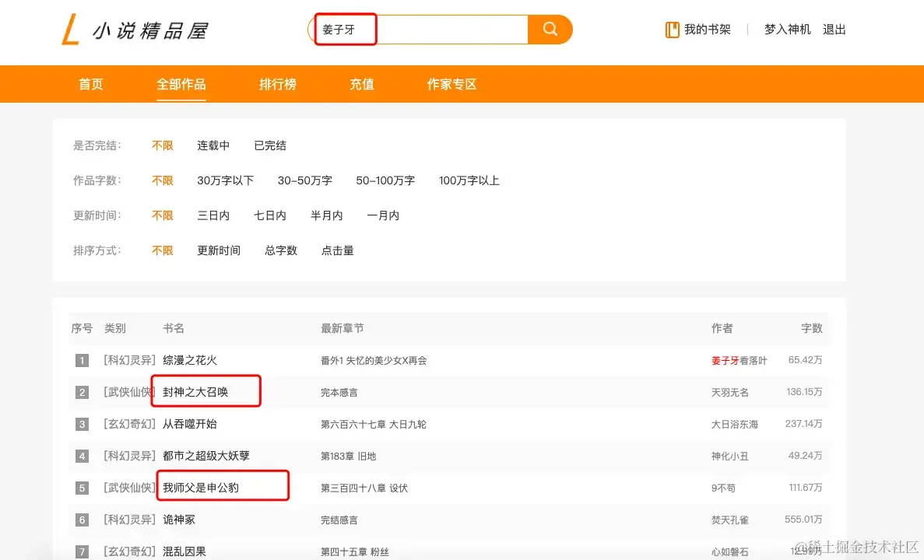Click the word count 237.14万

point(803,423)
